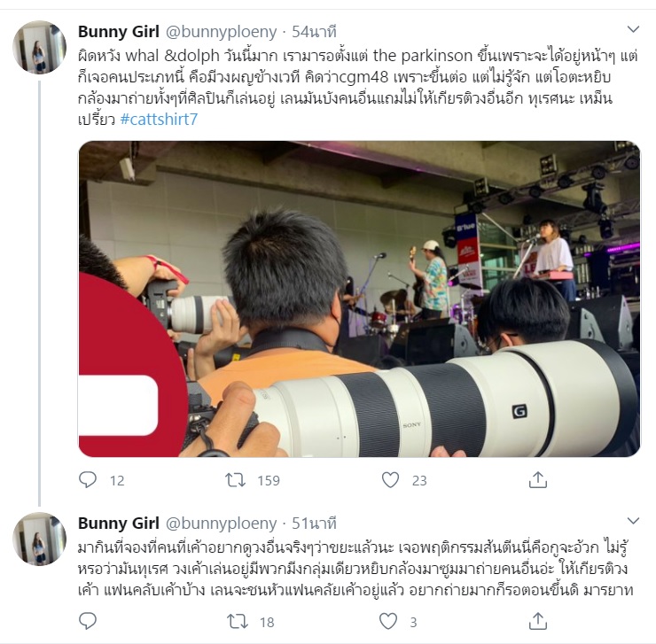This screenshot has width=656, height=644.
Task: Reply to the first tweet
Action: click(x=88, y=479)
